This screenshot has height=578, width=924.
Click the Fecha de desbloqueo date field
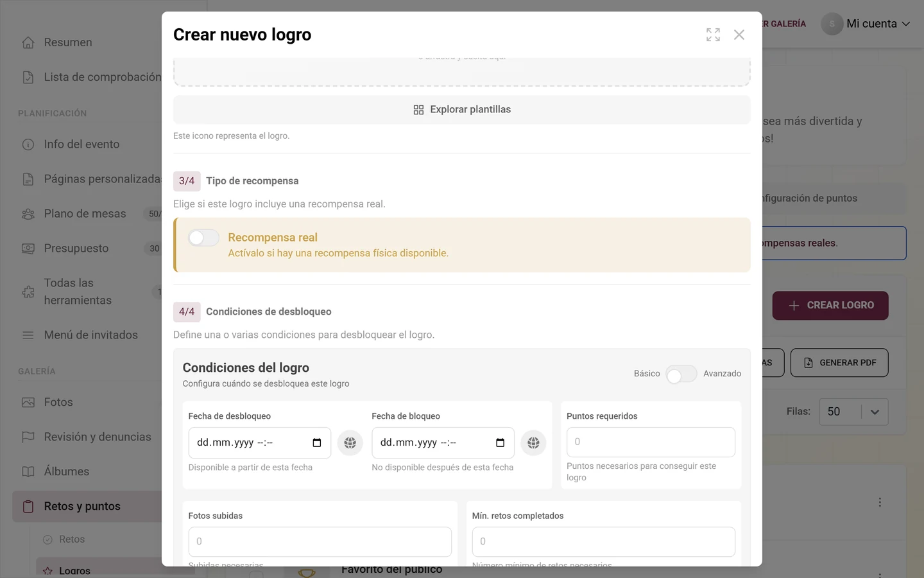260,442
